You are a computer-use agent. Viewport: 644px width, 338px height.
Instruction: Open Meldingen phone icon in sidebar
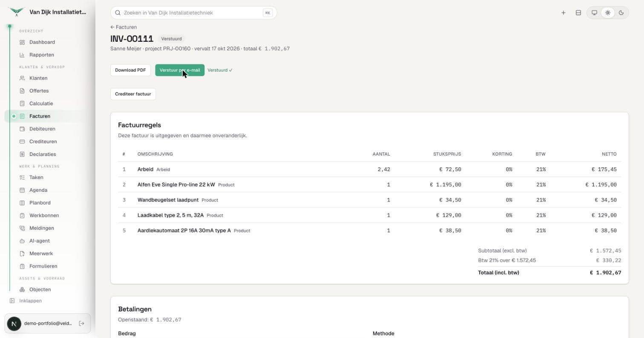pyautogui.click(x=22, y=228)
